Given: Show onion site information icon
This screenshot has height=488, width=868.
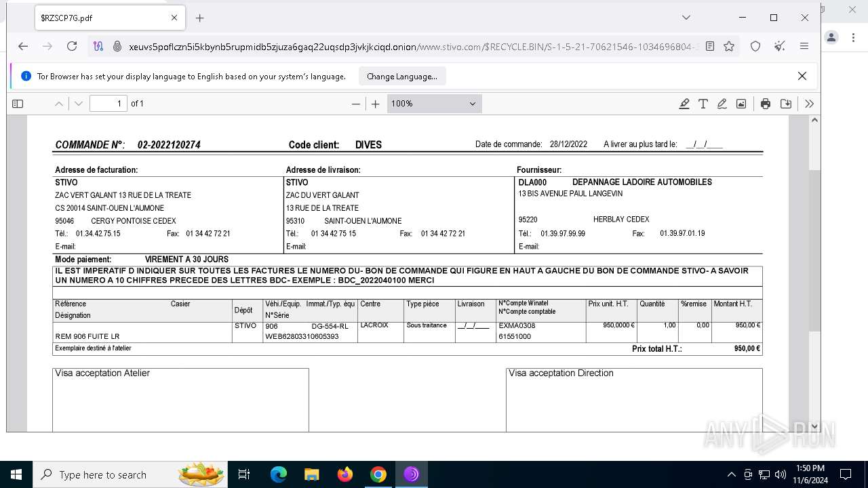Looking at the screenshot, I should (117, 46).
